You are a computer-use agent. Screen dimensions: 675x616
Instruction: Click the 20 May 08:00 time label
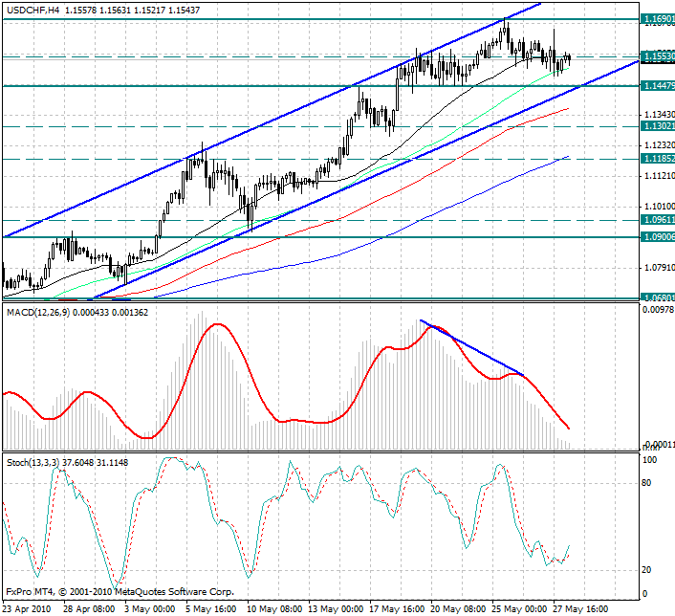point(458,609)
